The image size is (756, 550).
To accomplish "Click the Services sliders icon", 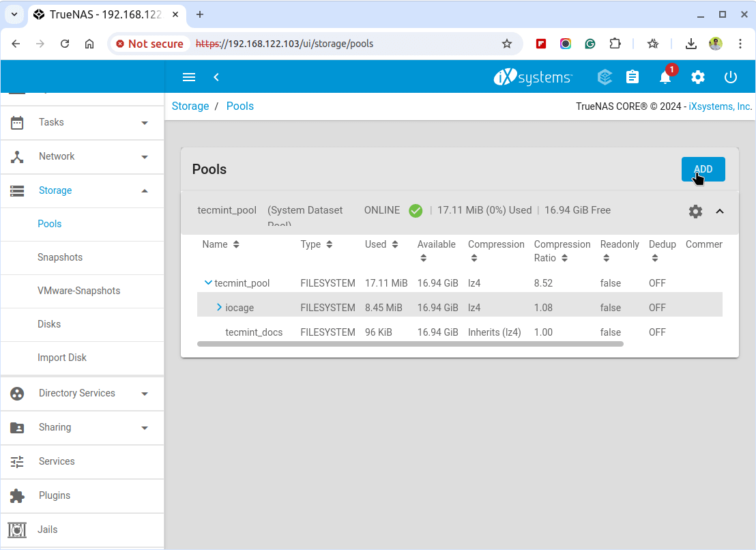I will 17,462.
